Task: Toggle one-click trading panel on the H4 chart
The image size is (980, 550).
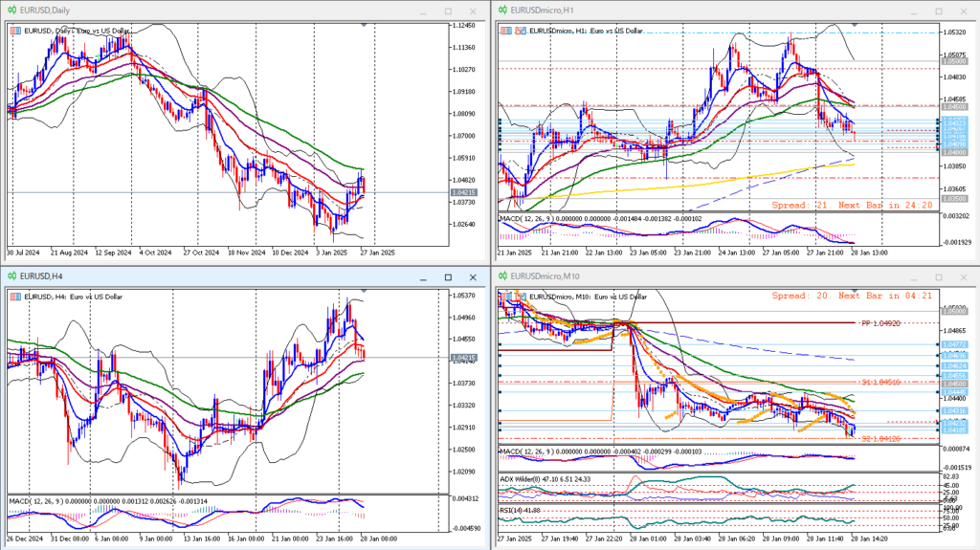Action: point(15,297)
